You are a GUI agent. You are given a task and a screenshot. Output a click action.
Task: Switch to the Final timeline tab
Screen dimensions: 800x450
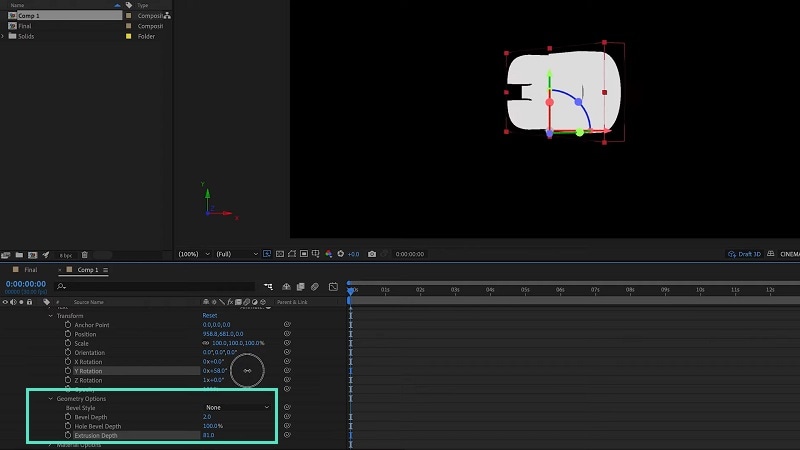click(x=30, y=270)
